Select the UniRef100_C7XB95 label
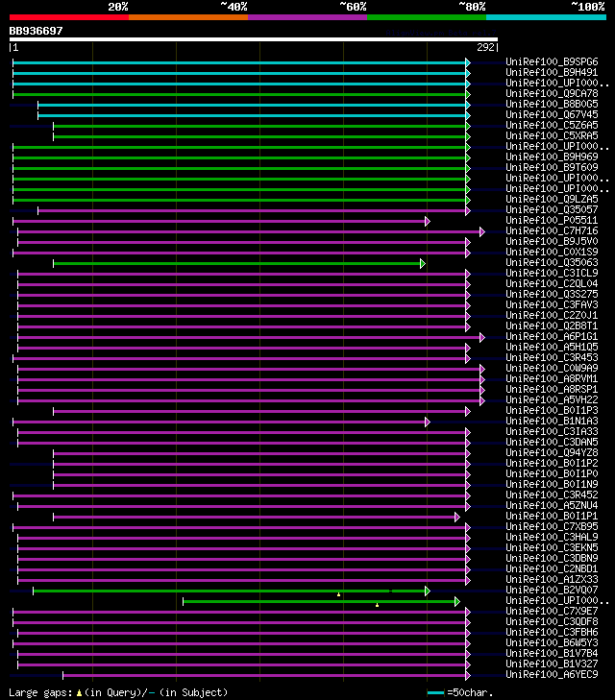This screenshot has height=700, width=615. [x=552, y=527]
